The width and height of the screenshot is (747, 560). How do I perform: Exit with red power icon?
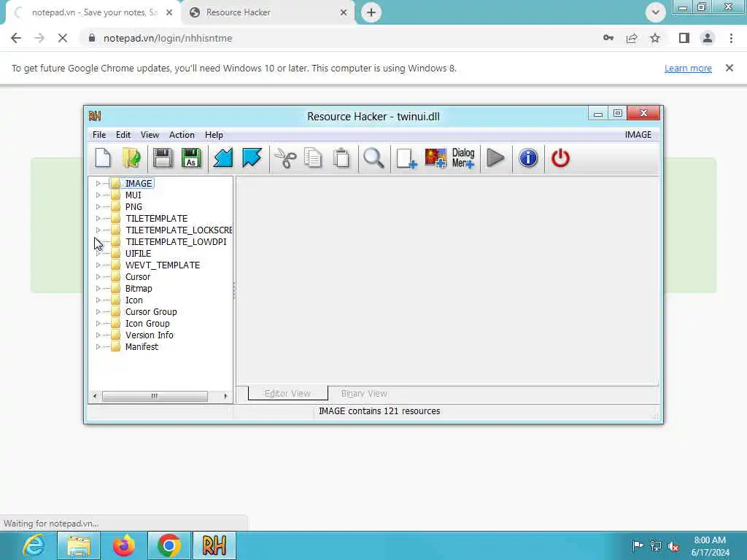560,158
